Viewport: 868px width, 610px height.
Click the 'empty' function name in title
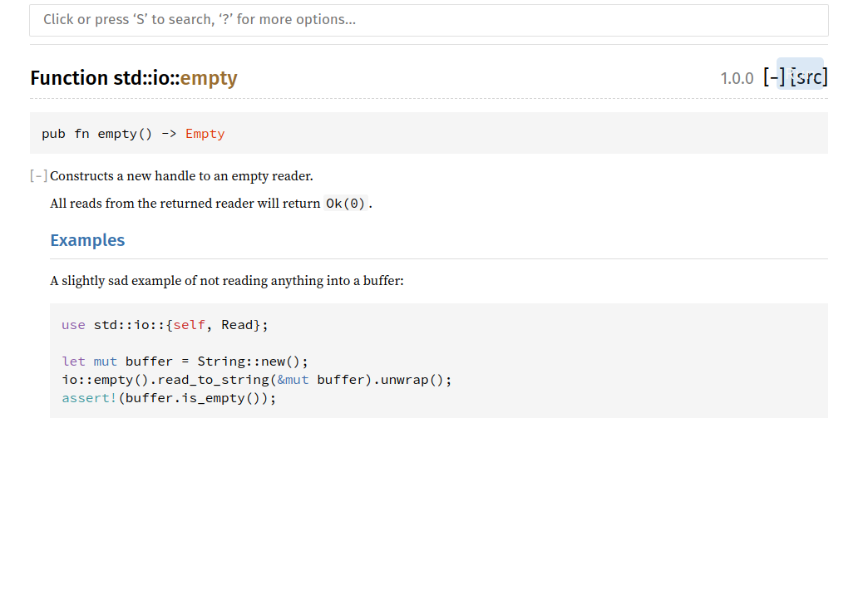pos(209,78)
